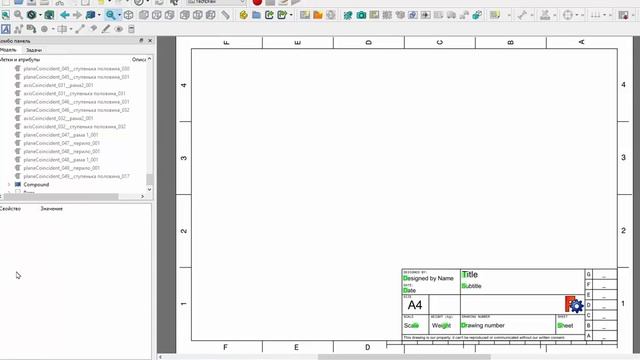Click the teal link icon in TechDraw toolbar
The height and width of the screenshot is (360, 640).
tap(477, 15)
